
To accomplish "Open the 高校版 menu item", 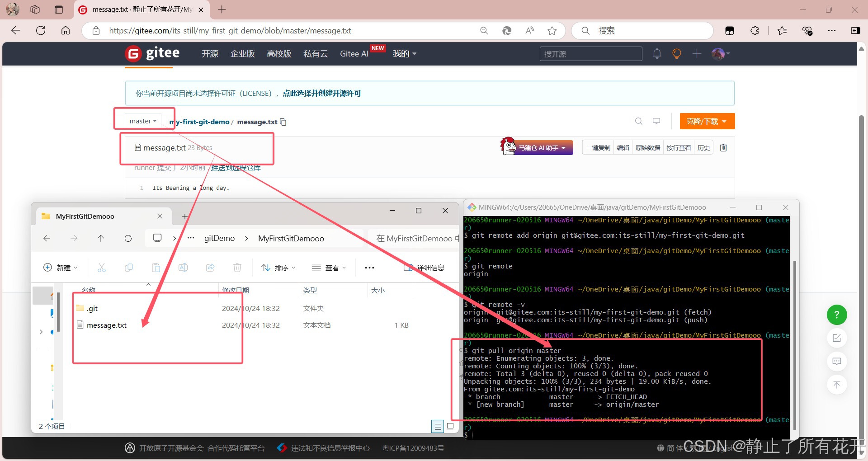I will click(x=279, y=54).
